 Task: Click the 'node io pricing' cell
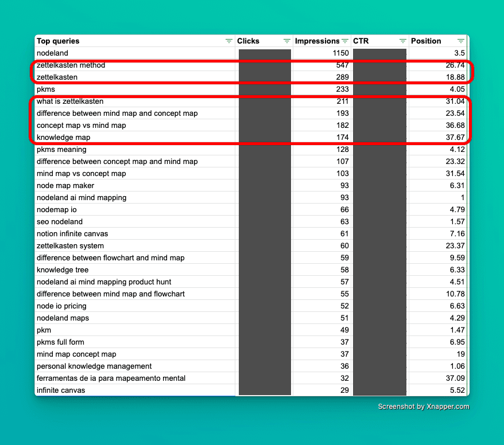[x=135, y=306]
